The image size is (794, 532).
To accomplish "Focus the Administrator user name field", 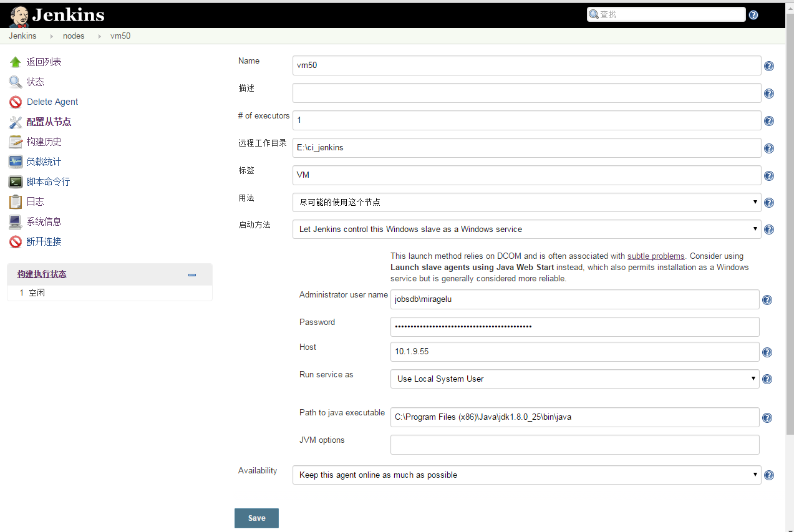I will 574,299.
